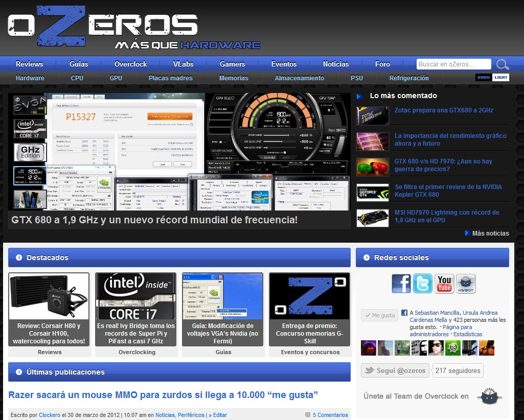Click Segui @ozeros Twitter button
The image size is (524, 420).
tap(395, 370)
